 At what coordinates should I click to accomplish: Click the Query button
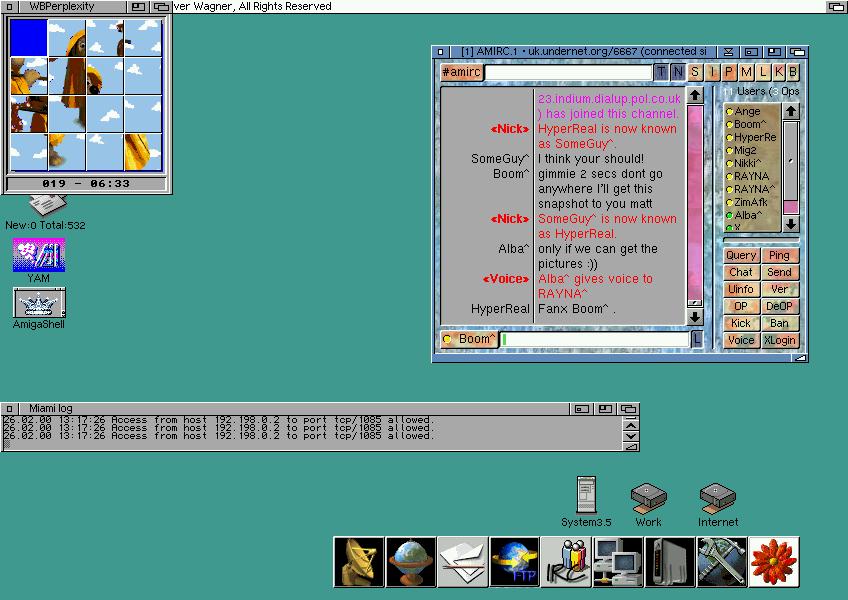pos(741,256)
